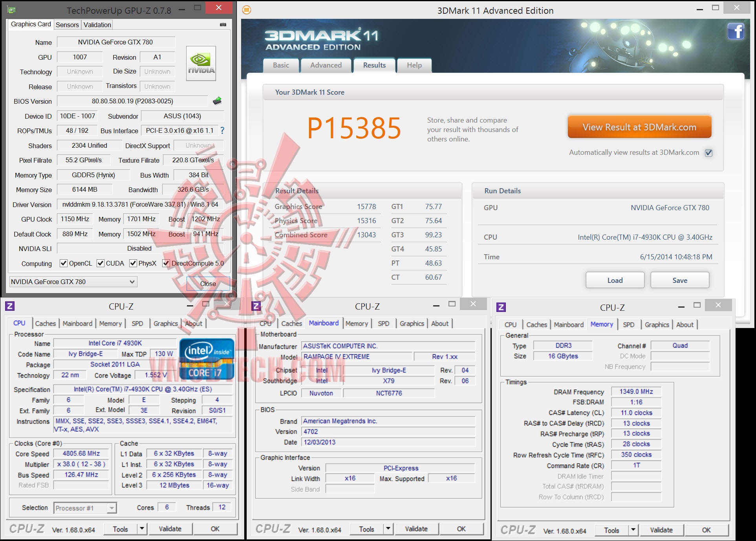Click the Facebook icon in 3DMark
Viewport: 756px width, 541px height.
[735, 31]
